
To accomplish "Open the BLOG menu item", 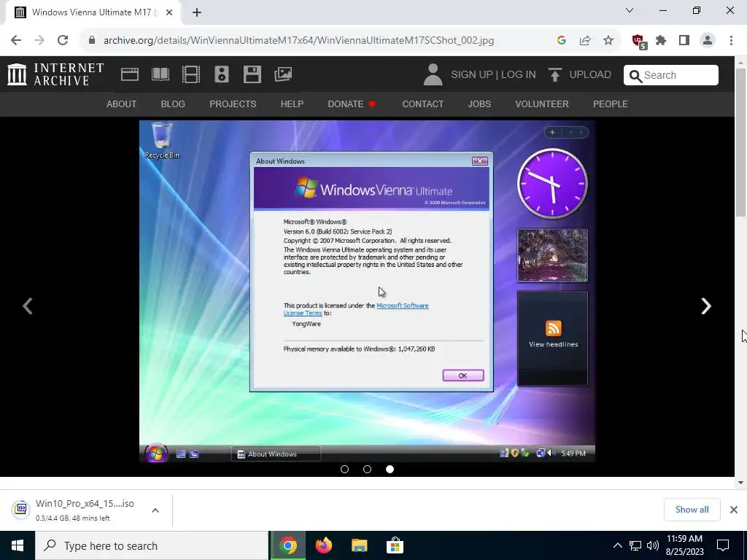I will tap(173, 104).
